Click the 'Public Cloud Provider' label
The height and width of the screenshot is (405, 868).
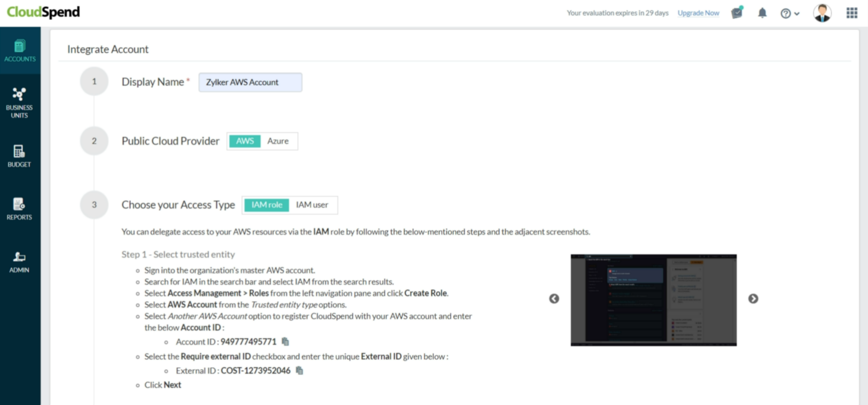[170, 141]
